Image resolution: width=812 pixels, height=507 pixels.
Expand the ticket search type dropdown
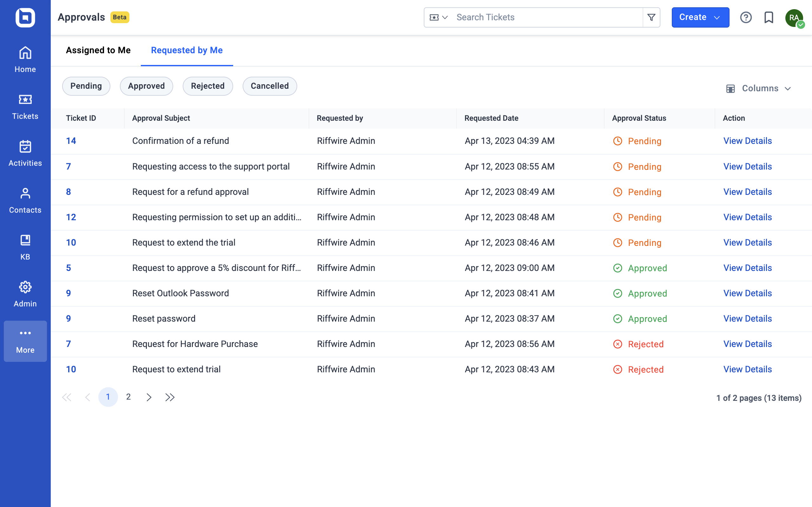[x=438, y=17]
